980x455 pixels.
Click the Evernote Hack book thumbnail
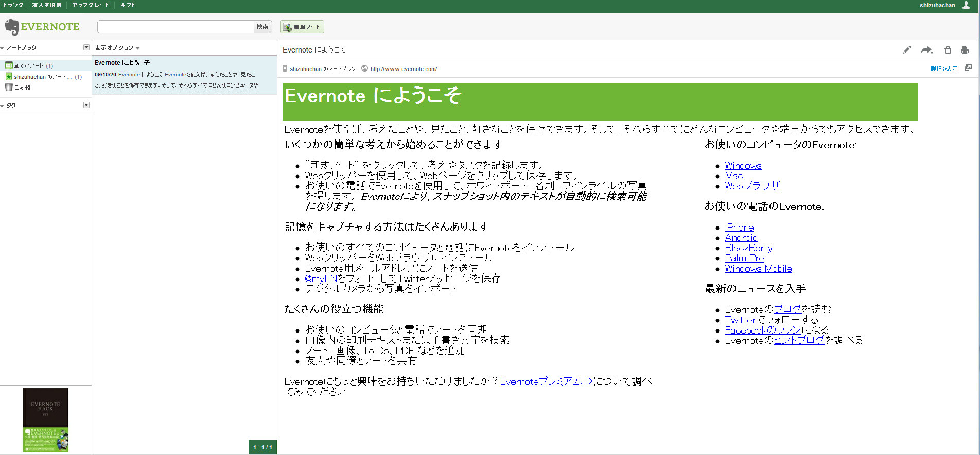click(x=45, y=420)
